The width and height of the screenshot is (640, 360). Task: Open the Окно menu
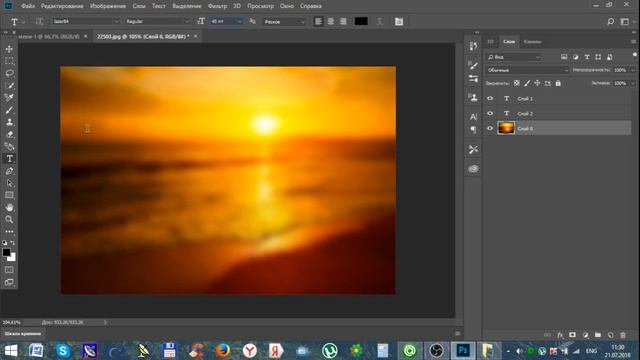[287, 6]
